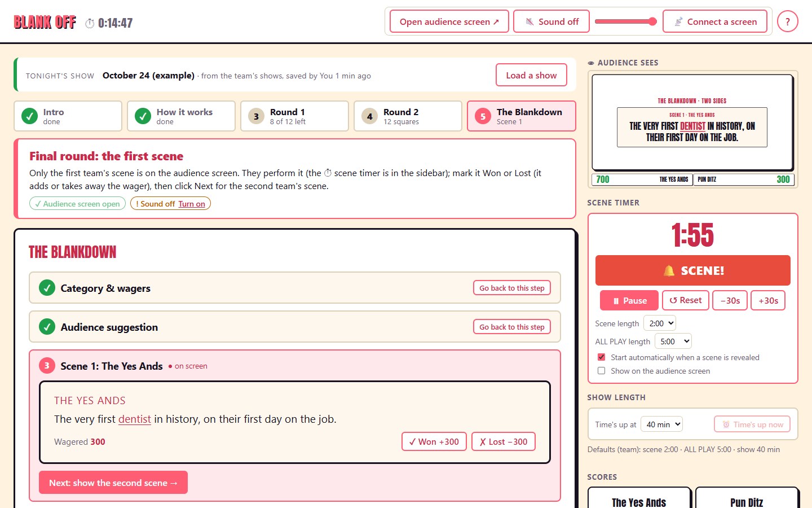Uncheck Start automatically when scene is revealed

coord(601,357)
